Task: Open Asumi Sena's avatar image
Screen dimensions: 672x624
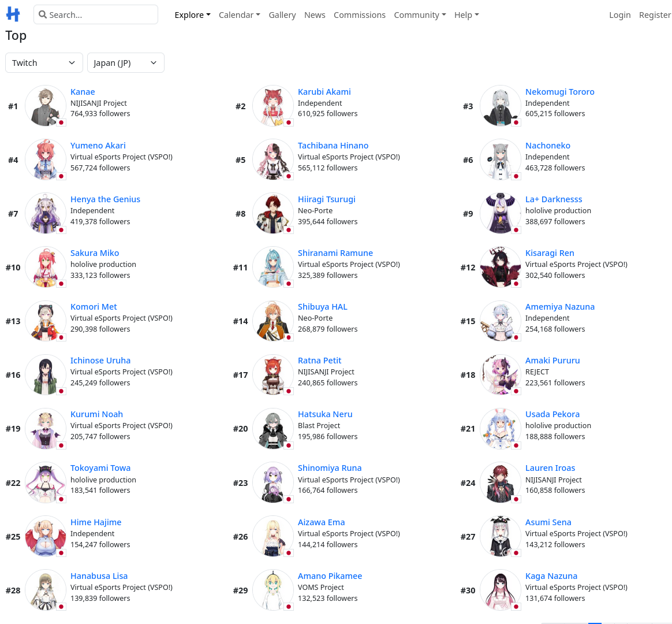Action: (x=501, y=536)
